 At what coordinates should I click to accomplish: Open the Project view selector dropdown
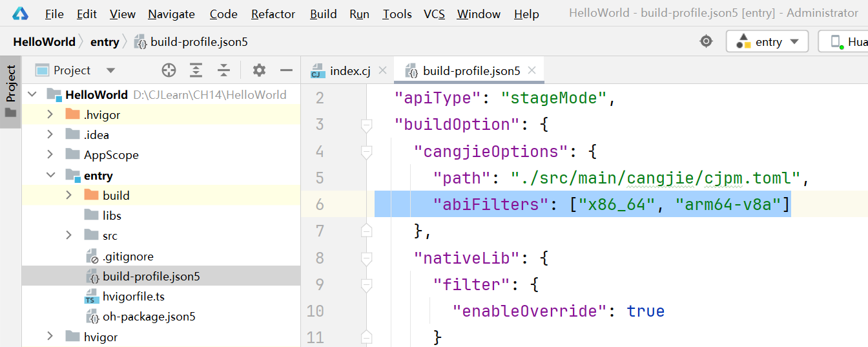[x=110, y=70]
